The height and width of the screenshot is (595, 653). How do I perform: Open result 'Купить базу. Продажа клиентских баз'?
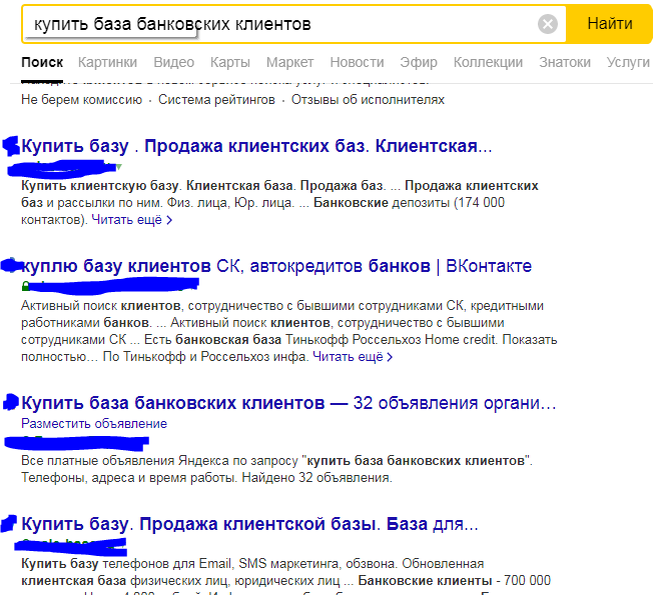257,146
